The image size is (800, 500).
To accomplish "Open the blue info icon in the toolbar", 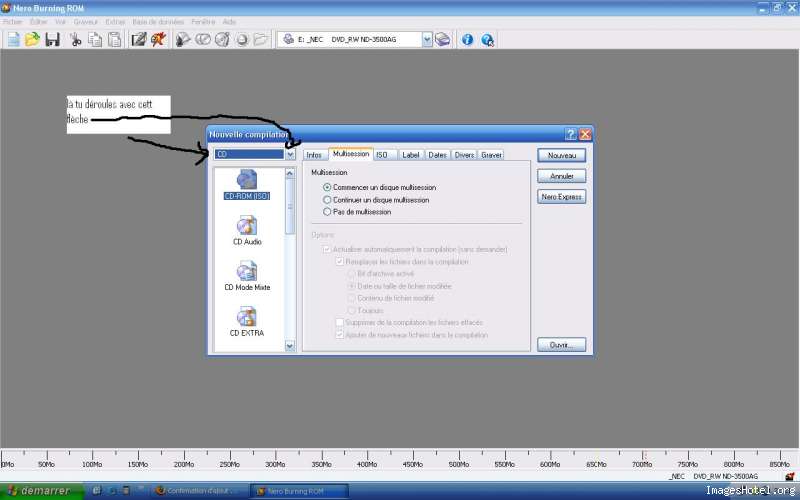I will (x=467, y=39).
